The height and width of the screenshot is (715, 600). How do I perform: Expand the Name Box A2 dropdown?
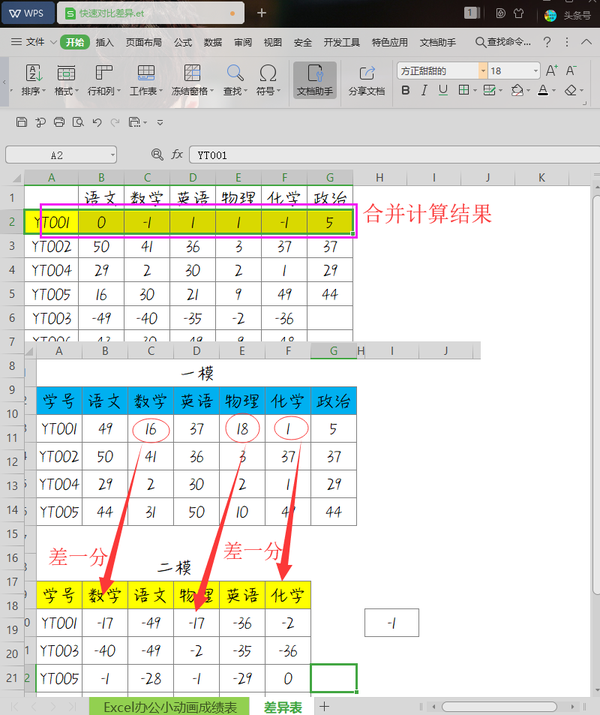click(112, 155)
